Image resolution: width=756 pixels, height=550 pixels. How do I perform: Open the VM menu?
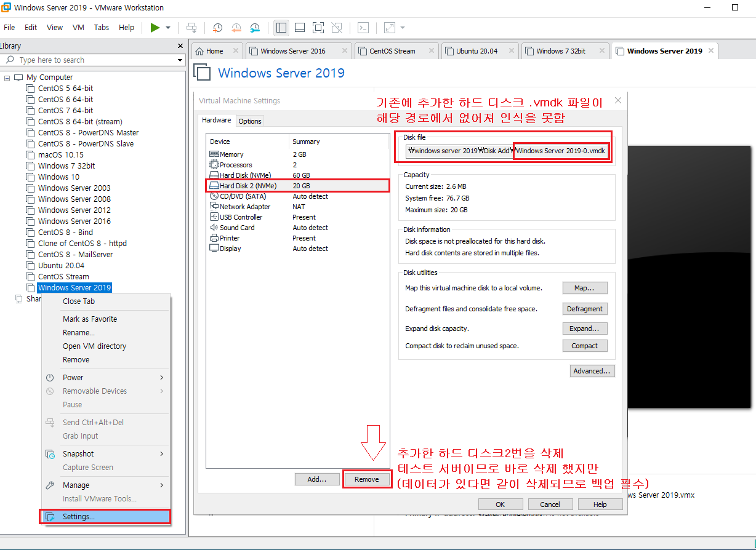78,28
